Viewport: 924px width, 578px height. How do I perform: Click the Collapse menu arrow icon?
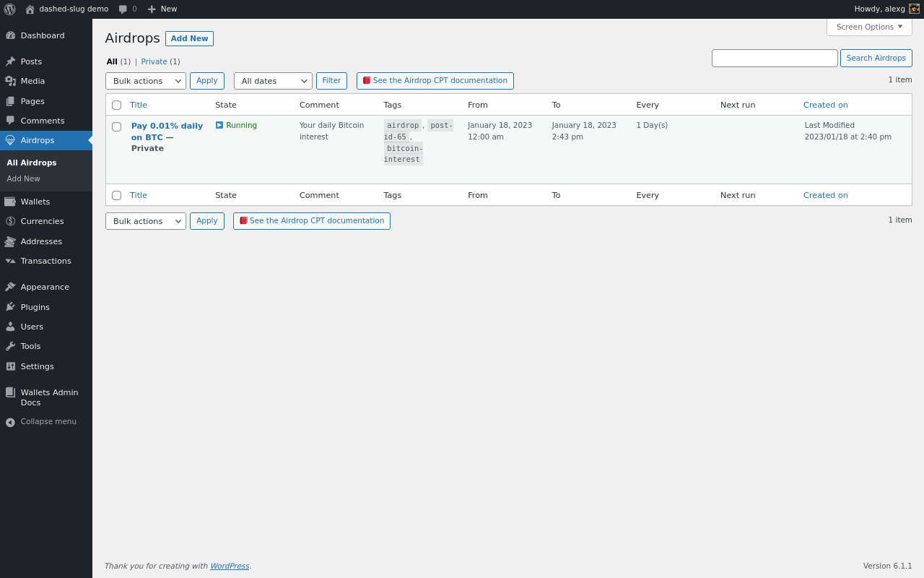10,422
